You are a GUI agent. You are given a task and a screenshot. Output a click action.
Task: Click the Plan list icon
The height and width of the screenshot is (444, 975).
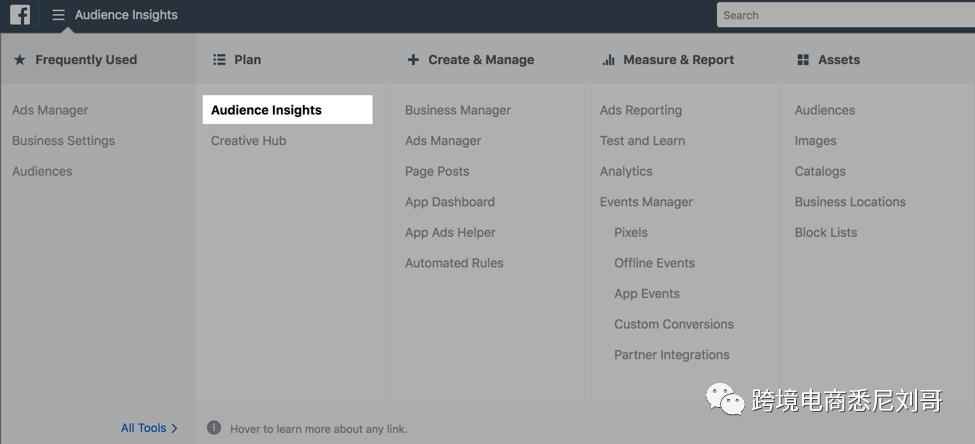tap(219, 60)
